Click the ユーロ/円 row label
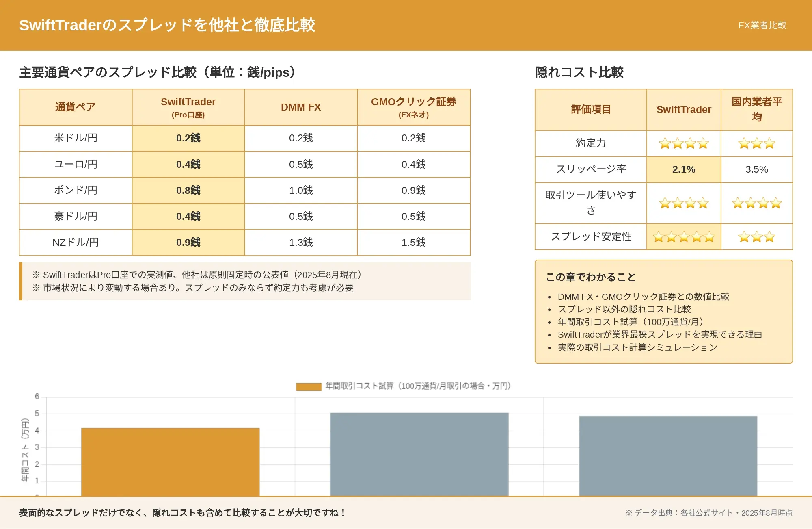This screenshot has width=812, height=529. pos(76,164)
